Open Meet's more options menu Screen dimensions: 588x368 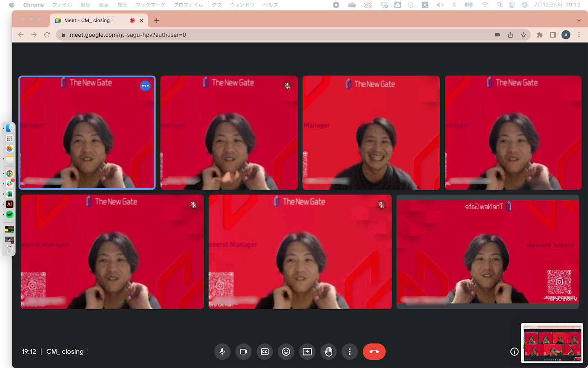tap(350, 352)
